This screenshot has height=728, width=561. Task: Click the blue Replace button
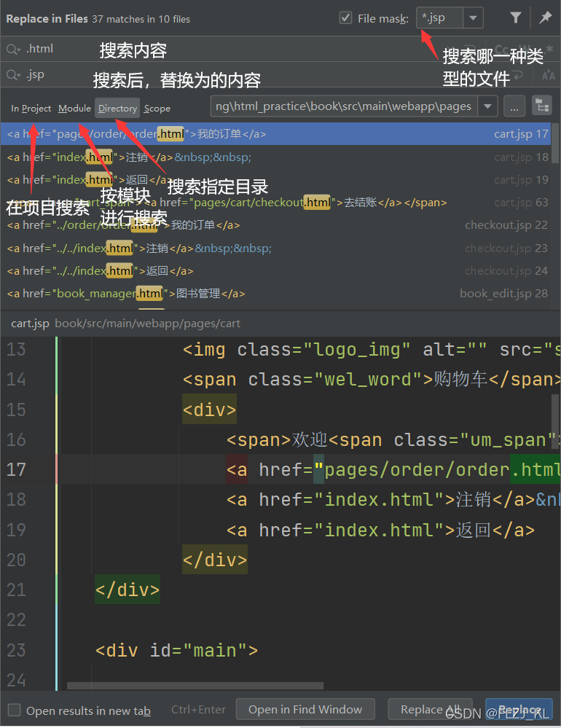[x=519, y=710]
